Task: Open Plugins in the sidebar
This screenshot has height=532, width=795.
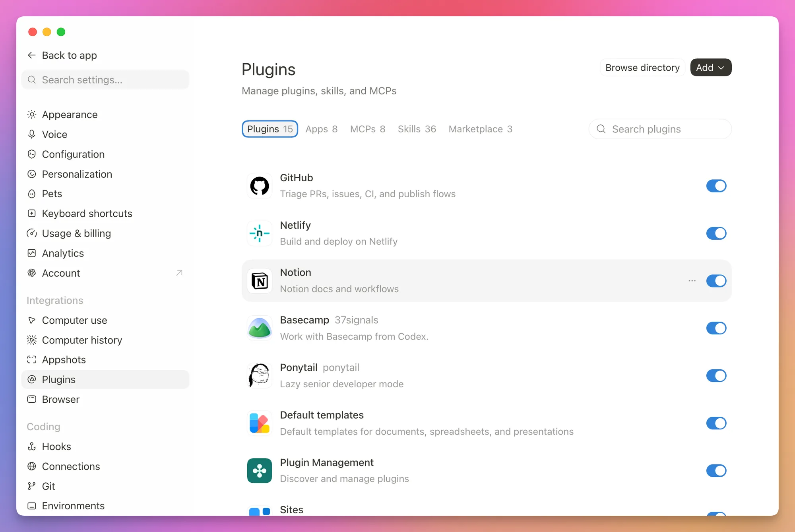Action: (x=105, y=379)
